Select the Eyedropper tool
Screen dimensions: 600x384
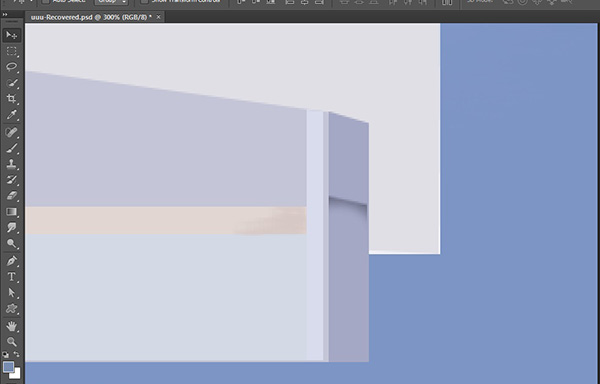coord(11,115)
